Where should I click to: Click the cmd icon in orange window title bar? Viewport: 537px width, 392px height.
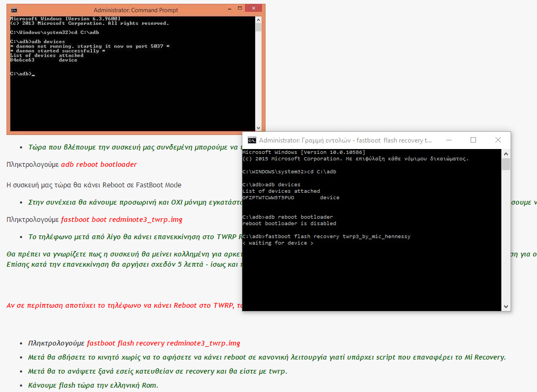(13, 10)
